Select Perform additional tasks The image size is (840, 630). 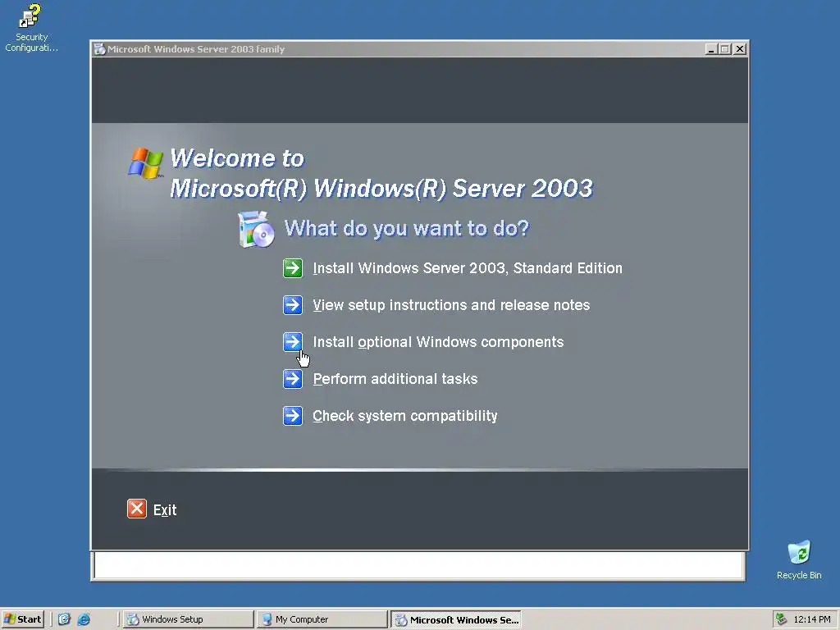point(395,379)
